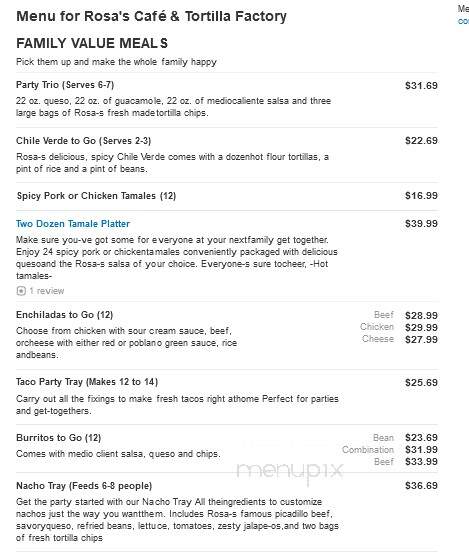Click the menupix watermark logo
This screenshot has height=553, width=469.
tap(290, 470)
